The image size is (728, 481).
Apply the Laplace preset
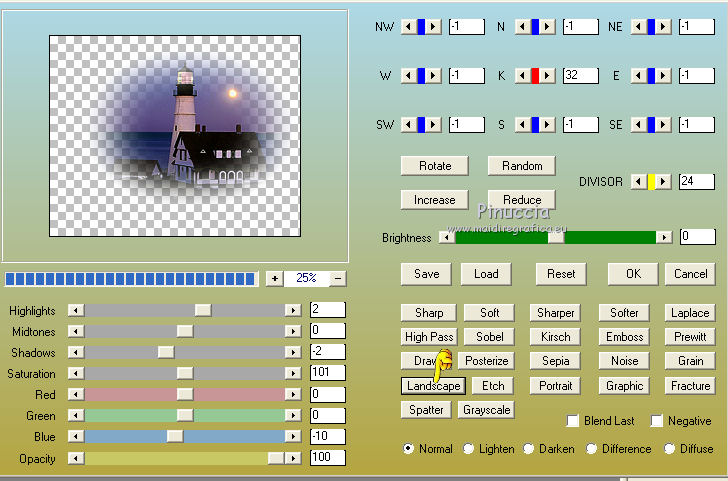click(690, 313)
